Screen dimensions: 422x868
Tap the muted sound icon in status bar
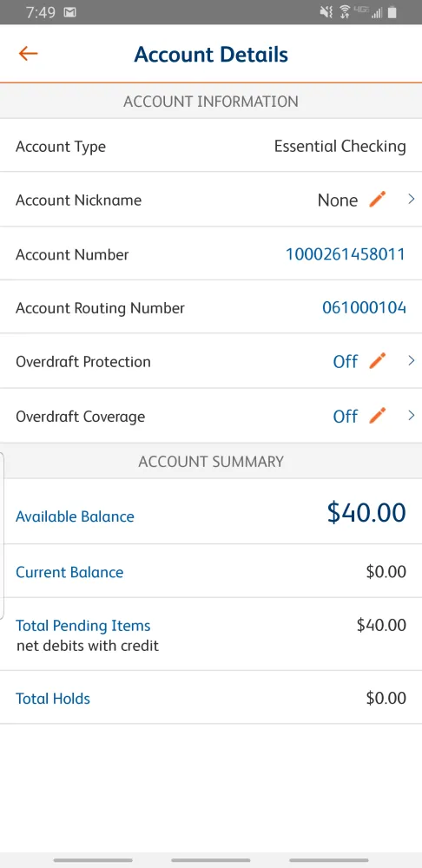click(x=326, y=12)
